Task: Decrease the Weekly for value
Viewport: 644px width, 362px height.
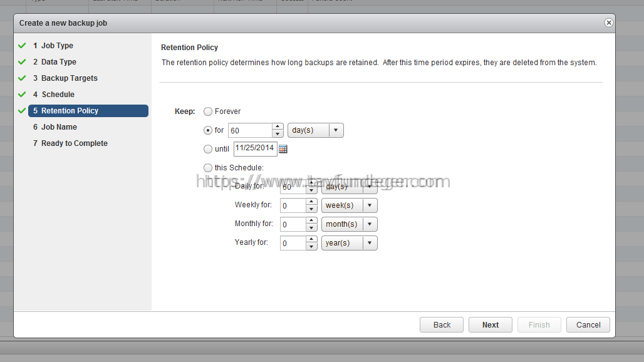Action: 311,209
